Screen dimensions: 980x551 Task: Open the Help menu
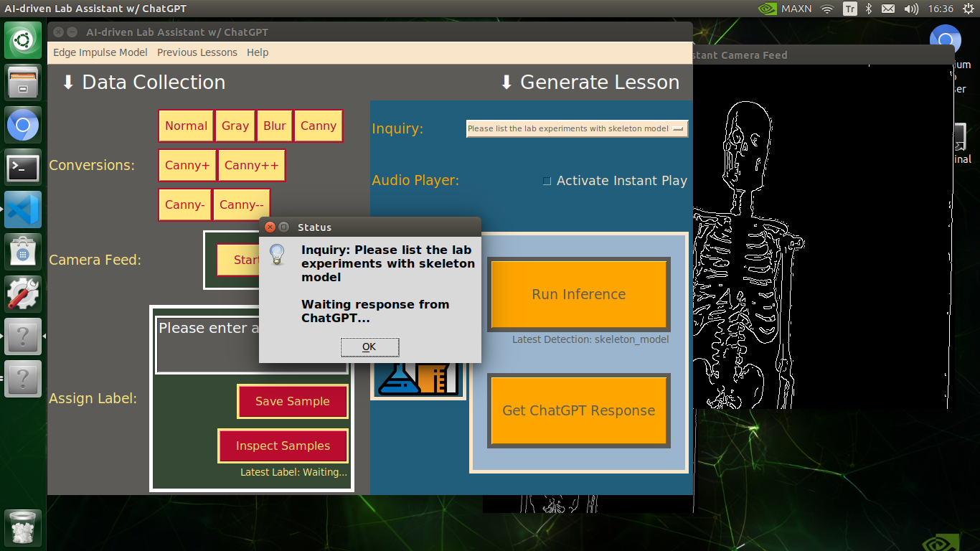pos(258,52)
